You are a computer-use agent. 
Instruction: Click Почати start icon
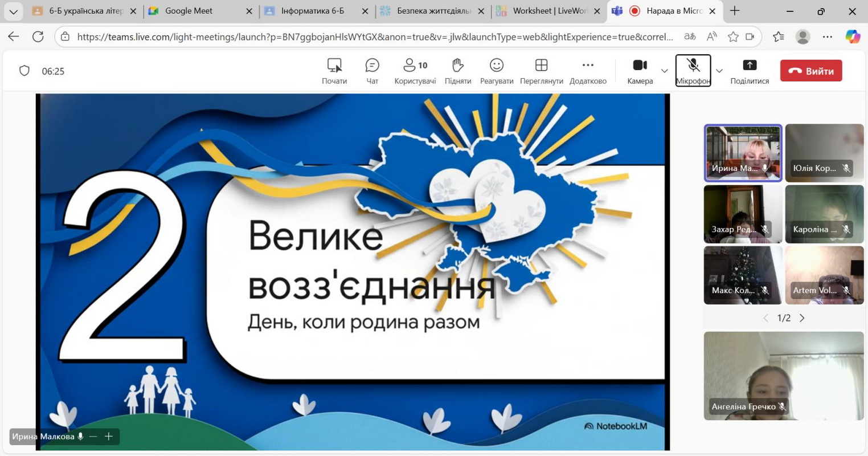tap(334, 71)
